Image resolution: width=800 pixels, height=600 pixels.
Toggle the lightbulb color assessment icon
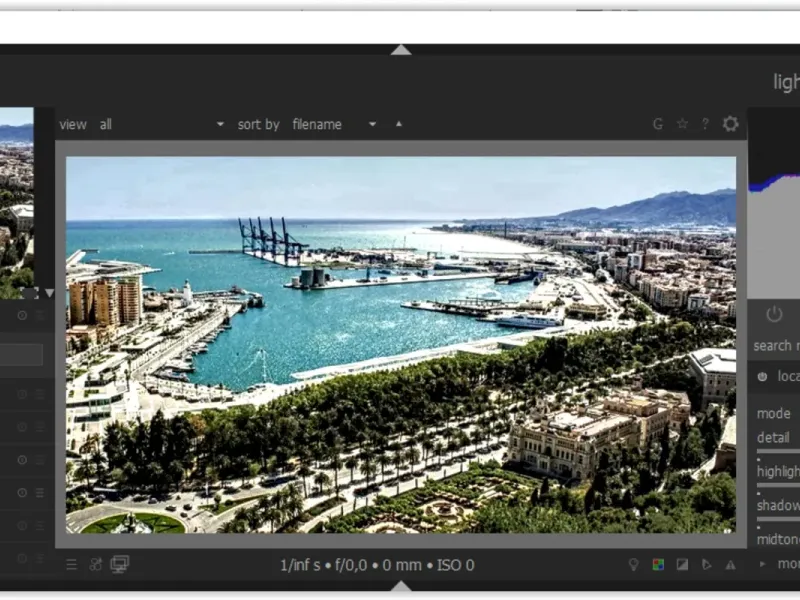[x=633, y=564]
